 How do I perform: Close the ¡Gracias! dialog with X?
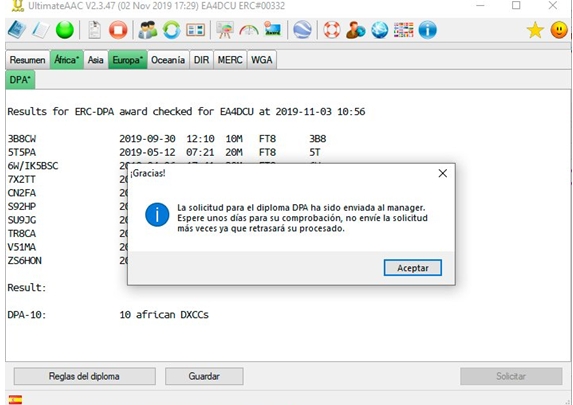(x=443, y=173)
